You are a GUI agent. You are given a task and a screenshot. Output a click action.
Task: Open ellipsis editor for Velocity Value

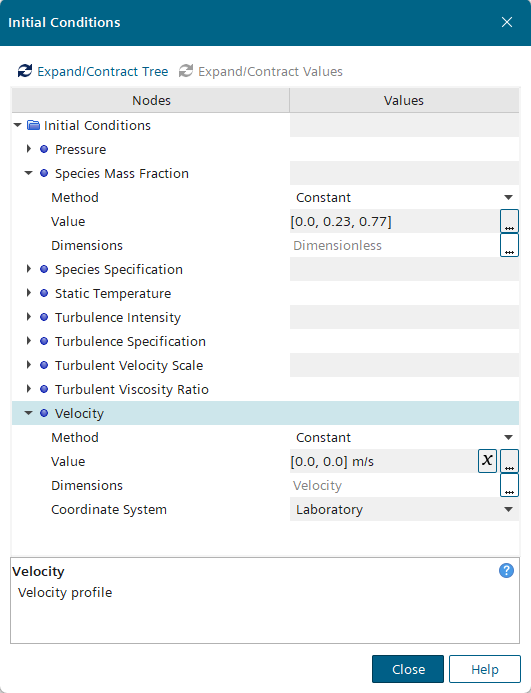509,461
